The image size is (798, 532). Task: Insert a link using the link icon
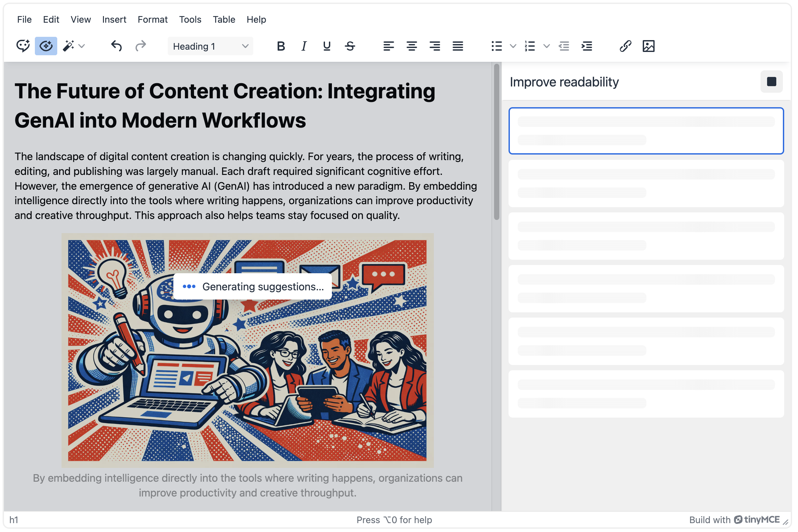click(625, 46)
